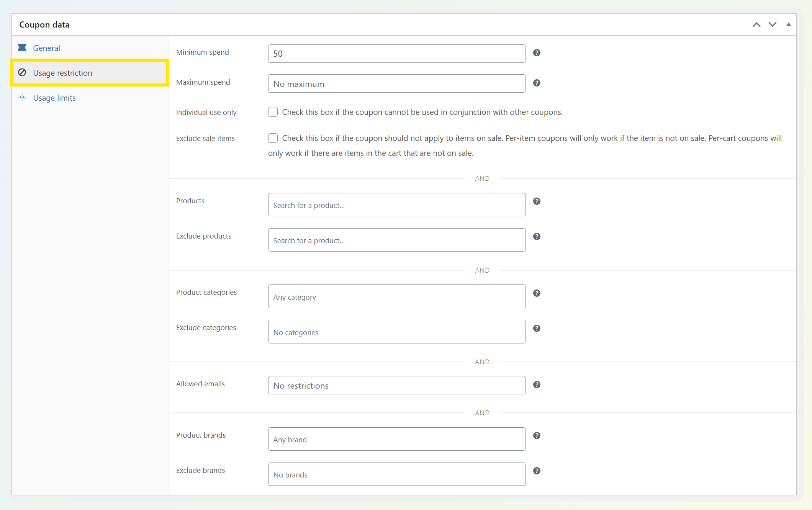This screenshot has height=510, width=812.
Task: Open the Usage limits tab
Action: 54,98
